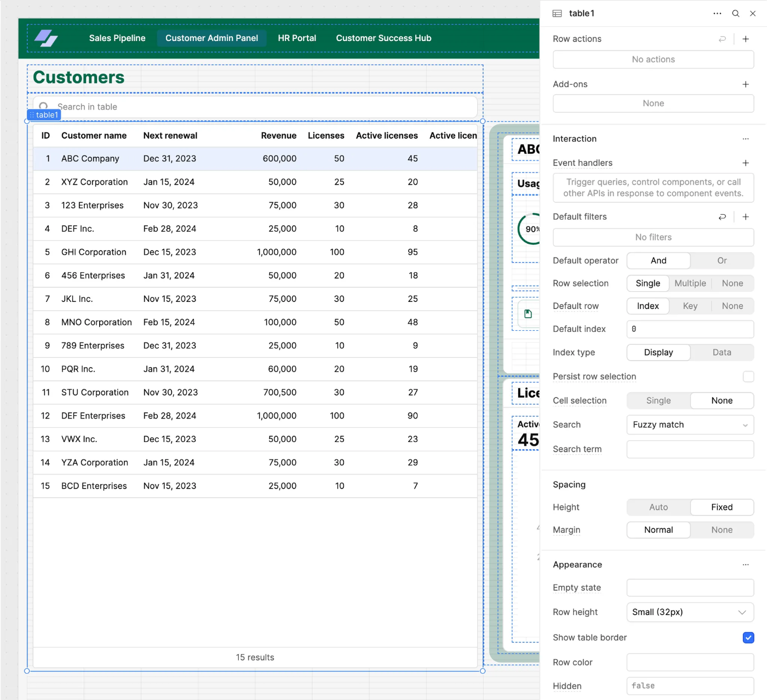Viewport: 767px width, 700px height.
Task: Sort by the Licenses column header
Action: 326,135
